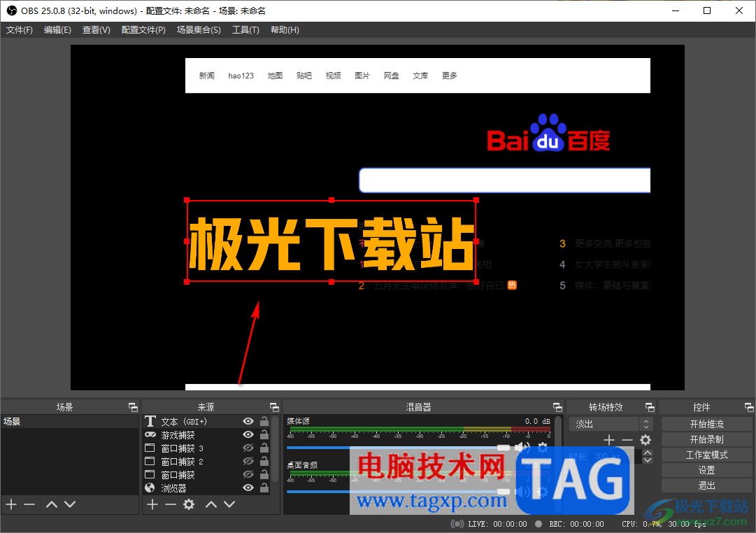Screen dimensions: 756x533
Task: Hide the 游戏捕获 source with its eye icon
Action: pos(248,434)
